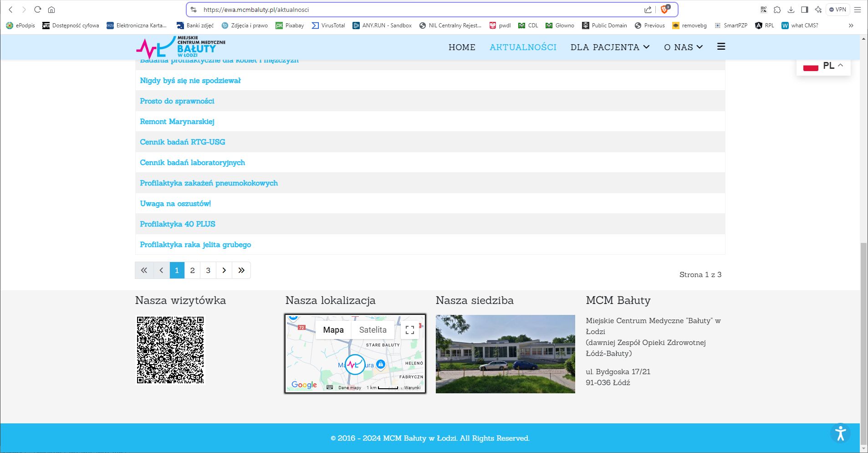Open the Zdjęcia i prawo bookmark

pos(245,26)
